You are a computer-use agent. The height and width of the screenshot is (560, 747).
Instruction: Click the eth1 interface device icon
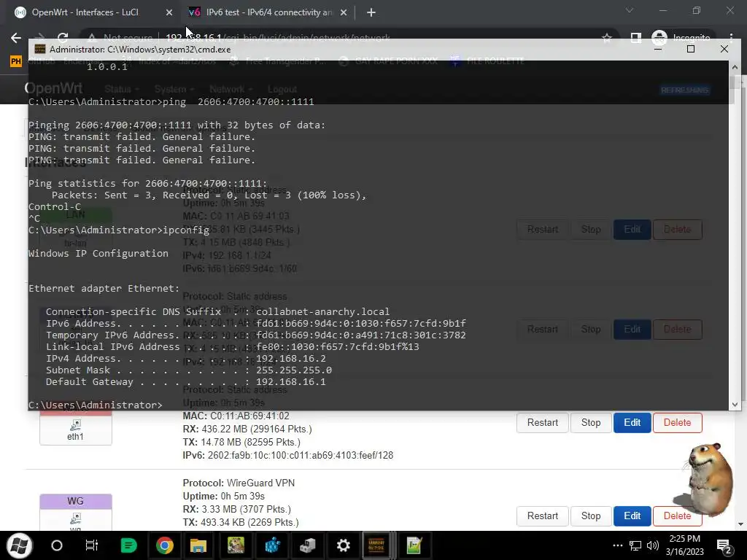(x=75, y=425)
